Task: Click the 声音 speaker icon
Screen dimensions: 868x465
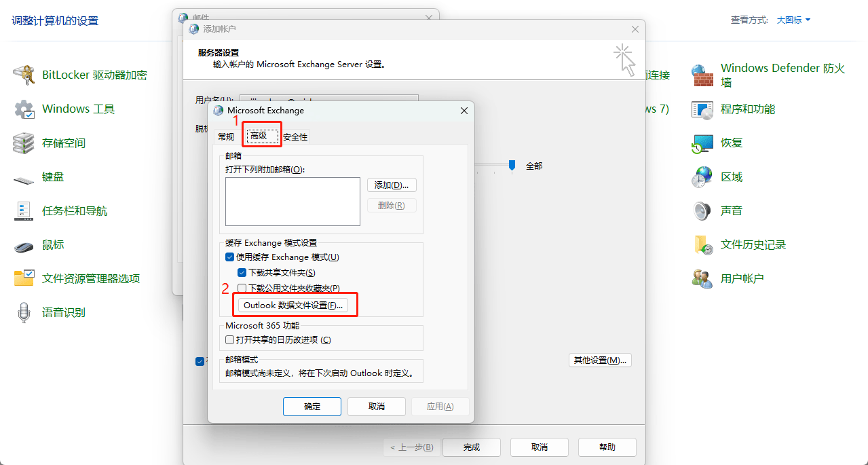Action: [x=702, y=210]
